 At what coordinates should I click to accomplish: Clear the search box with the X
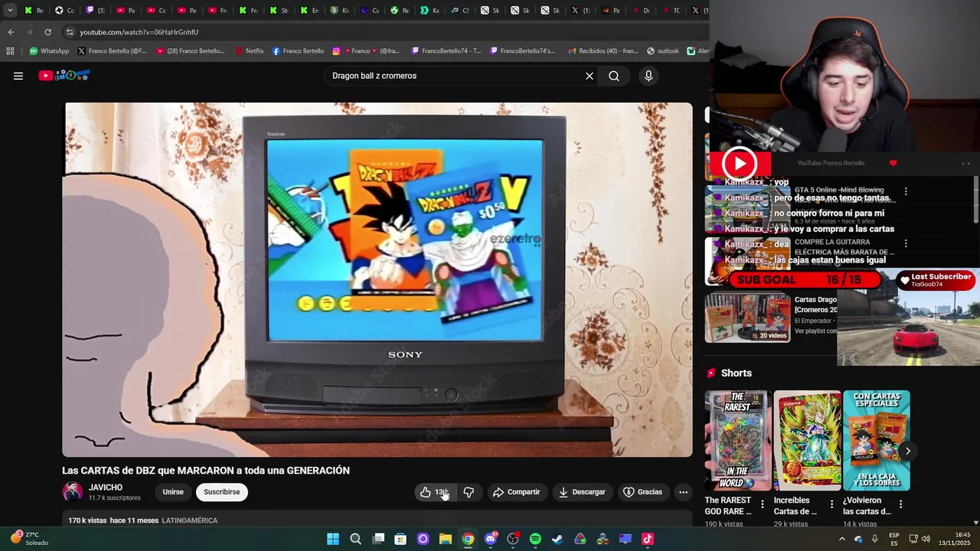pos(590,76)
